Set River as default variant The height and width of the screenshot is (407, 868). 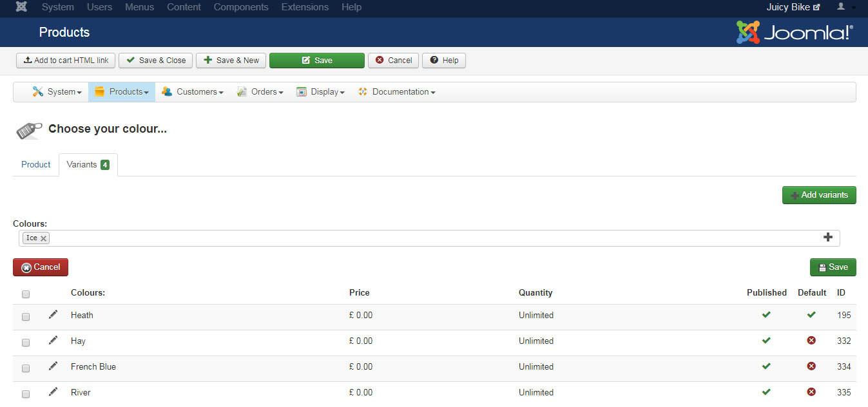(x=811, y=392)
